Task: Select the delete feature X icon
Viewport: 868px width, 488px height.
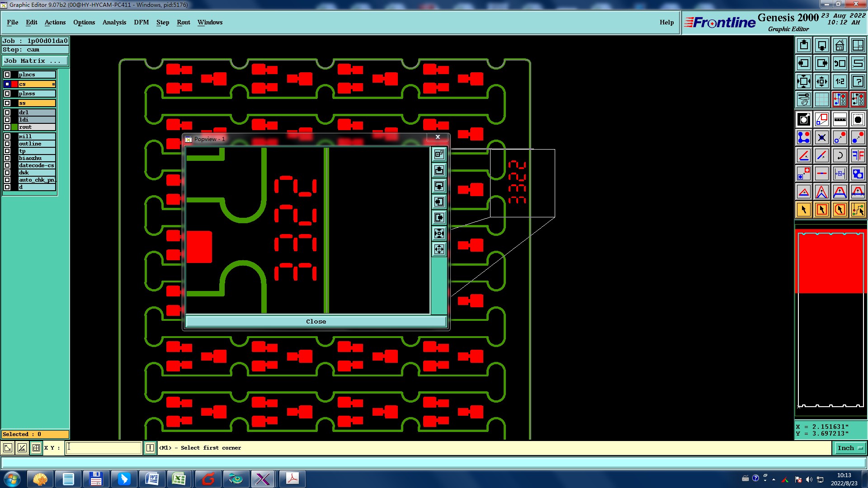Action: click(822, 137)
